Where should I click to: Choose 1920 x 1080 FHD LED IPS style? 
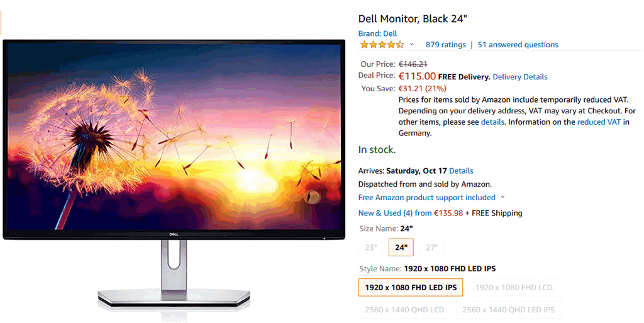tap(411, 288)
